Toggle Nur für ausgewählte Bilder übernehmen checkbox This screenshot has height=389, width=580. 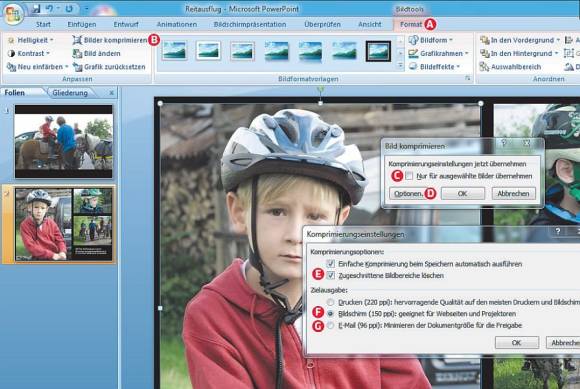coord(409,176)
